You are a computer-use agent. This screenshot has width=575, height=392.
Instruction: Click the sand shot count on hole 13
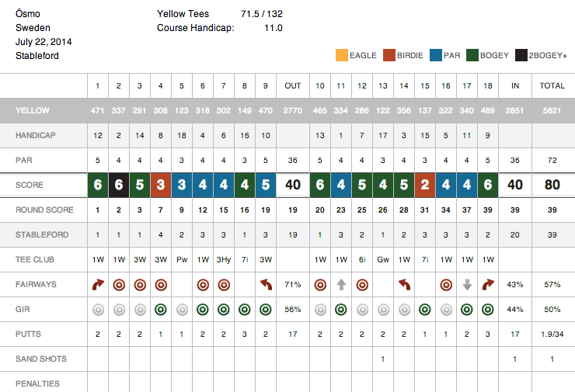pos(383,359)
